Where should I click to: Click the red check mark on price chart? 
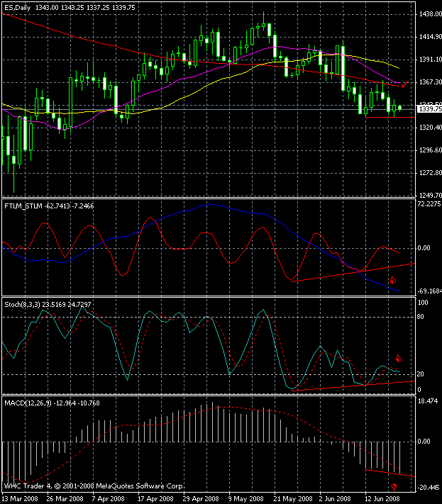404,84
